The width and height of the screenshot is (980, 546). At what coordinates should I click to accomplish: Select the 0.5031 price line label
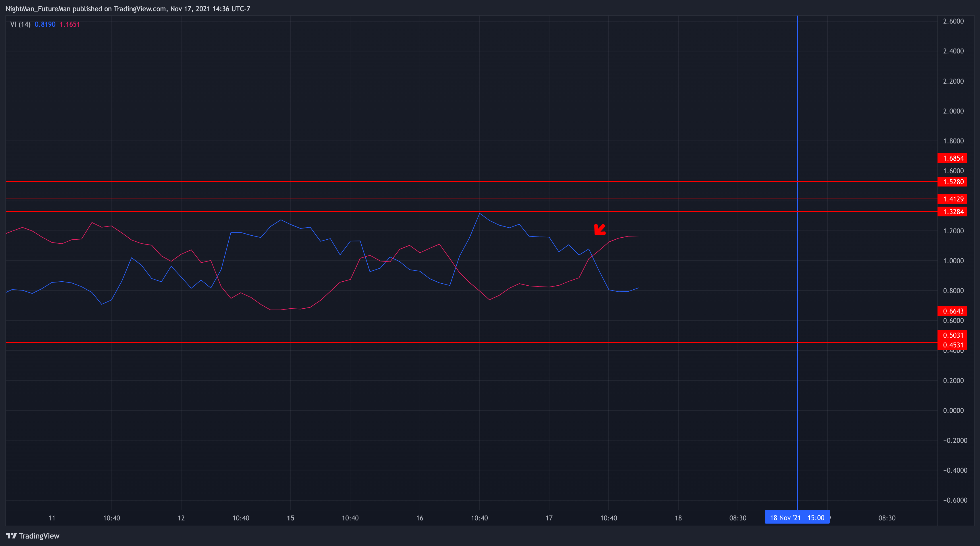click(953, 335)
